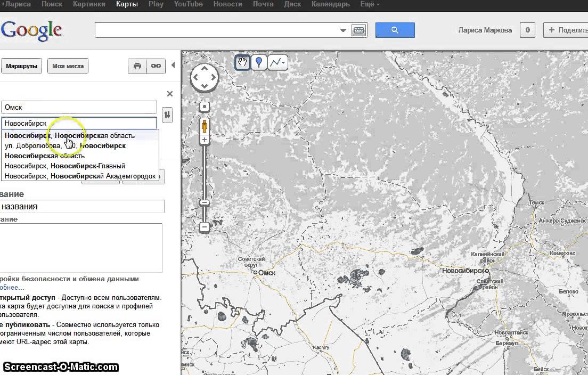The width and height of the screenshot is (588, 375).
Task: Open Диск in top bar
Action: tap(292, 4)
